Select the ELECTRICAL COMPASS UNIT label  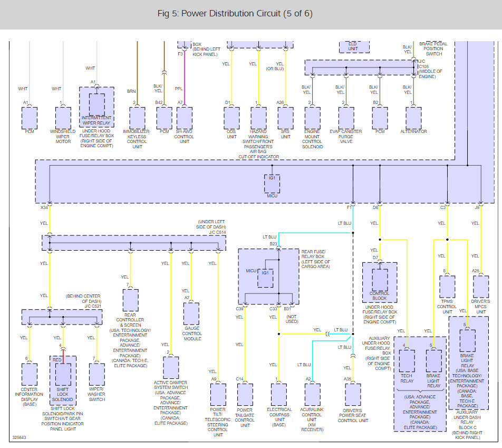tap(279, 415)
